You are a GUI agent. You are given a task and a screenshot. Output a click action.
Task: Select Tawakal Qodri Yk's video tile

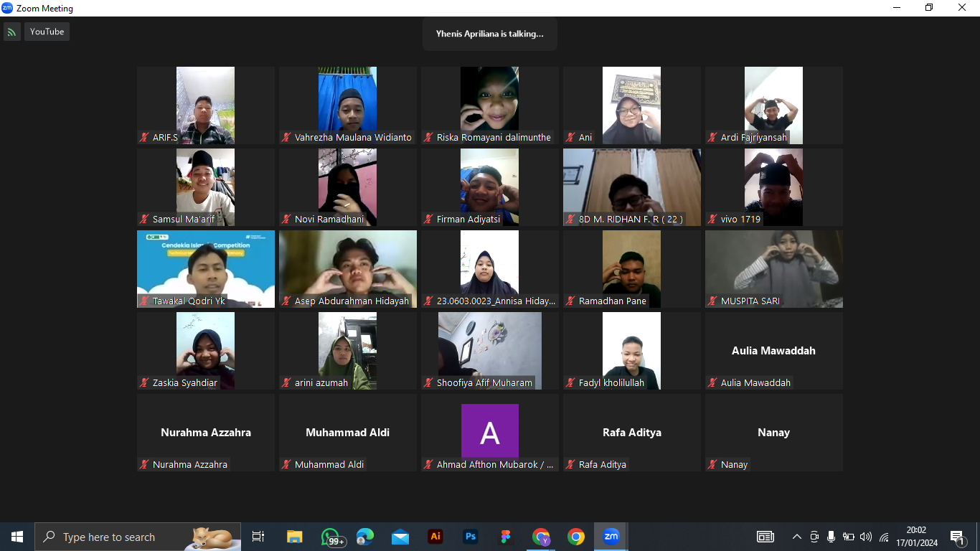[x=206, y=268]
